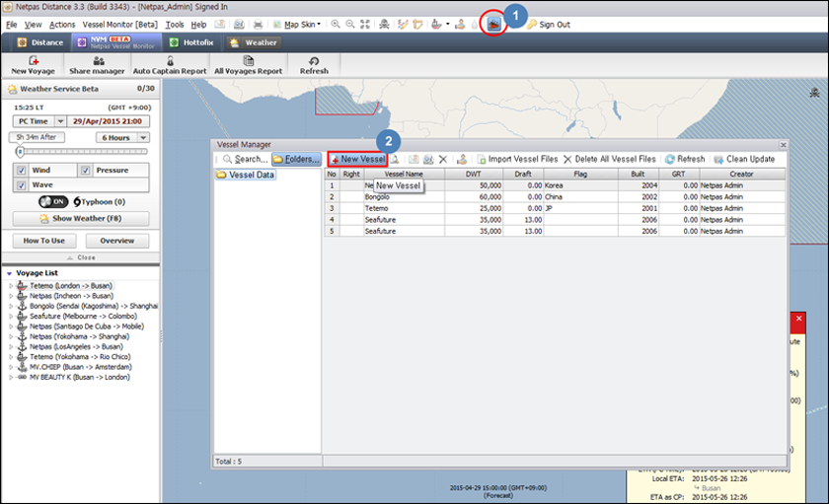829x504 pixels.
Task: Click the skull icon on the map corner
Action: (x=815, y=93)
